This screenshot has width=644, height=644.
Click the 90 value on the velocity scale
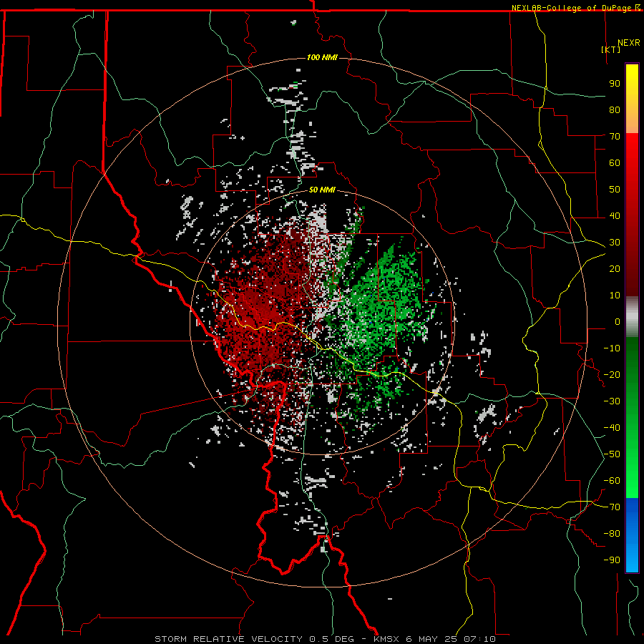615,84
